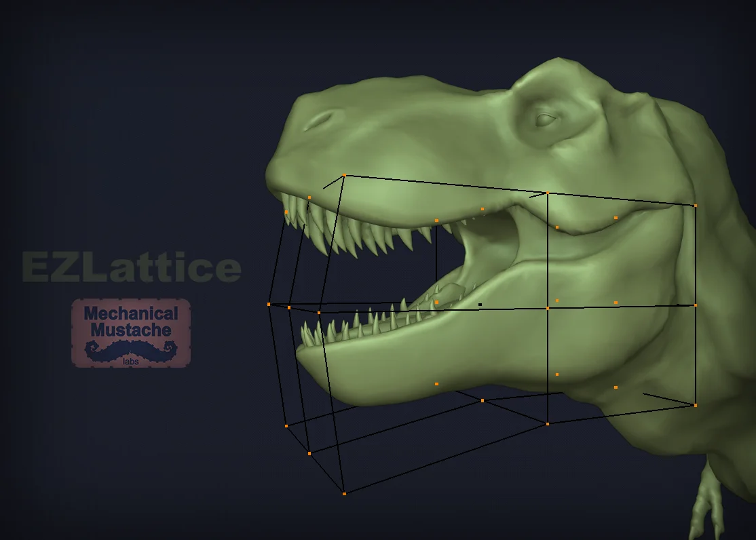Click the mustache graphic inside the logo

[x=131, y=349]
